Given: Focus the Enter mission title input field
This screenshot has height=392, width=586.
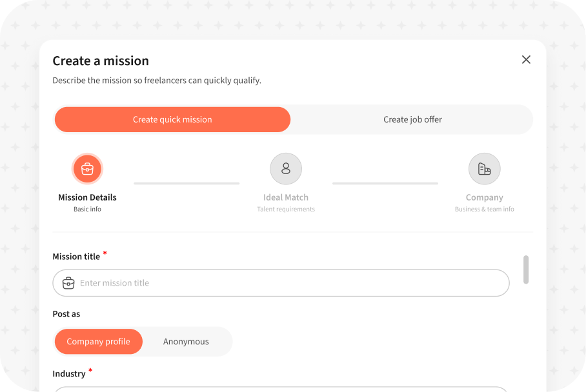Looking at the screenshot, I should pos(281,283).
